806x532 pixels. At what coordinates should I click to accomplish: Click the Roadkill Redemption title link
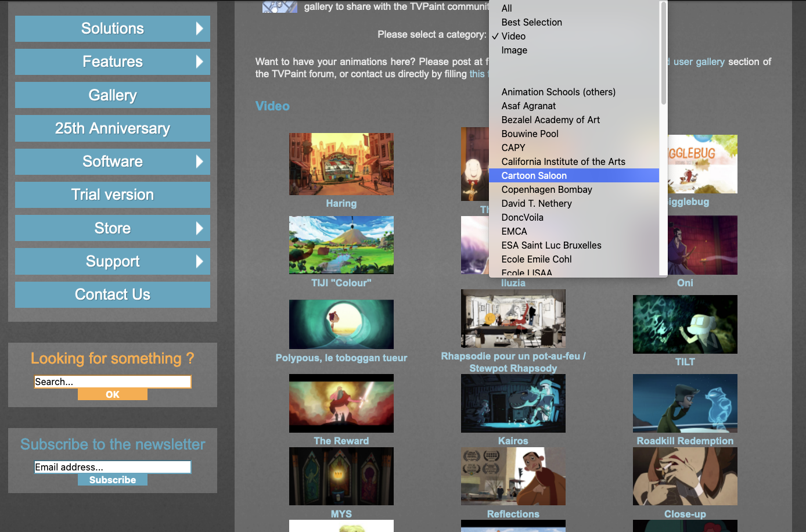685,441
